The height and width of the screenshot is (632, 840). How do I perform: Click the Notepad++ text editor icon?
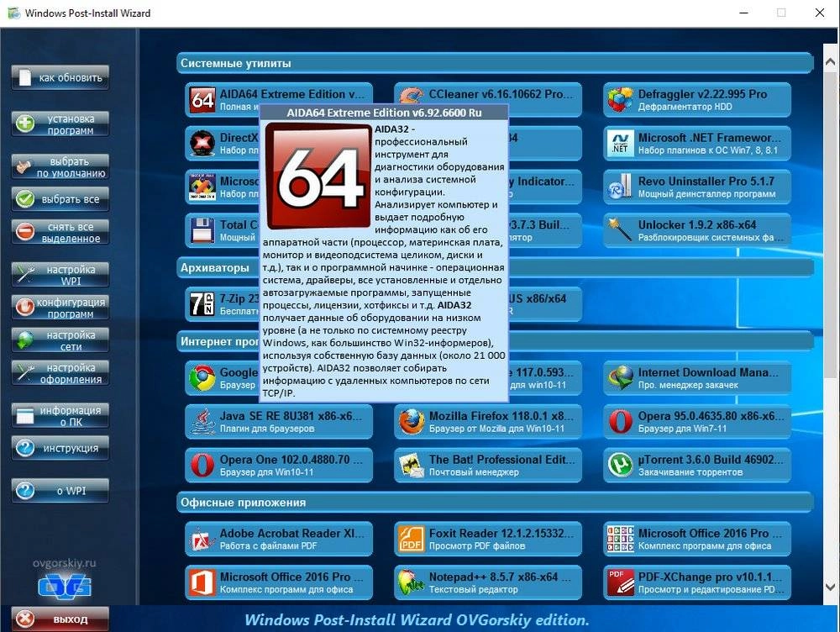(x=411, y=582)
